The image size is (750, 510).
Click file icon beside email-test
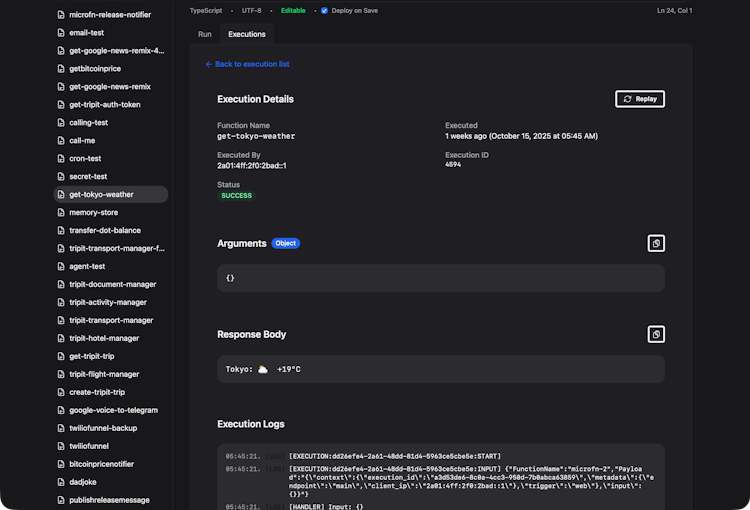(x=61, y=33)
